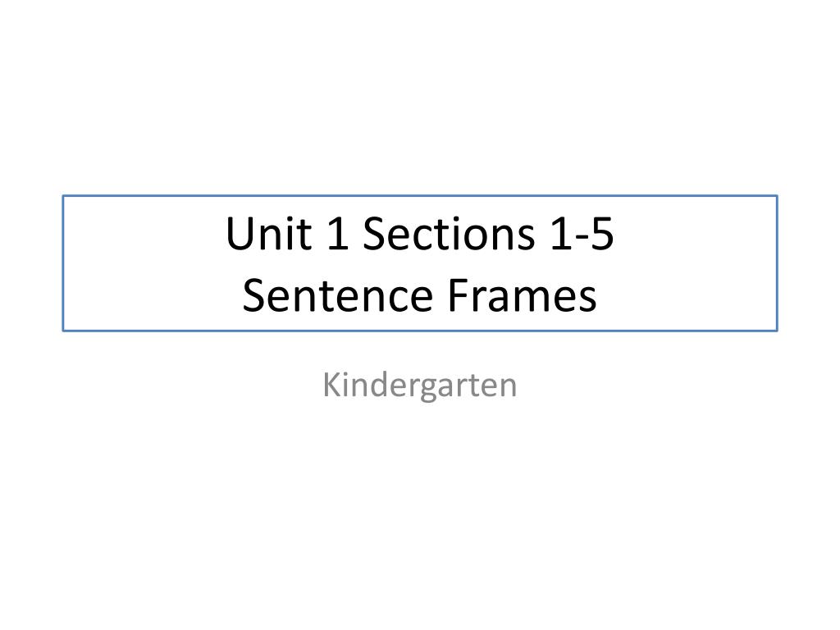
Task: Click the word "Unit" in the title
Action: pyautogui.click(x=269, y=234)
